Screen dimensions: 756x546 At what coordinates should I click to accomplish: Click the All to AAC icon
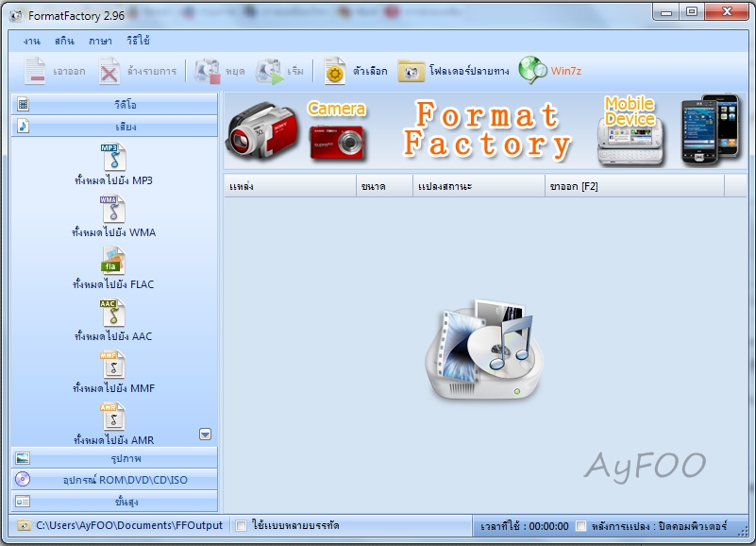113,313
